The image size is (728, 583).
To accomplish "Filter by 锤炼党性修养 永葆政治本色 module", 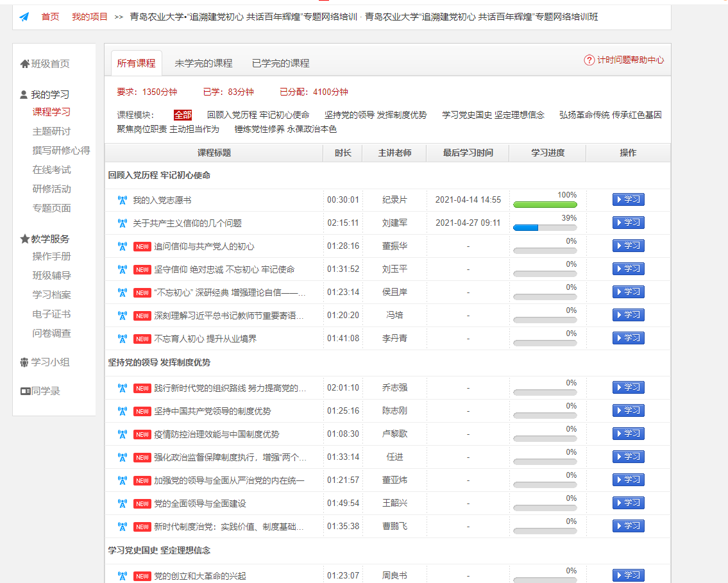I will tap(285, 129).
